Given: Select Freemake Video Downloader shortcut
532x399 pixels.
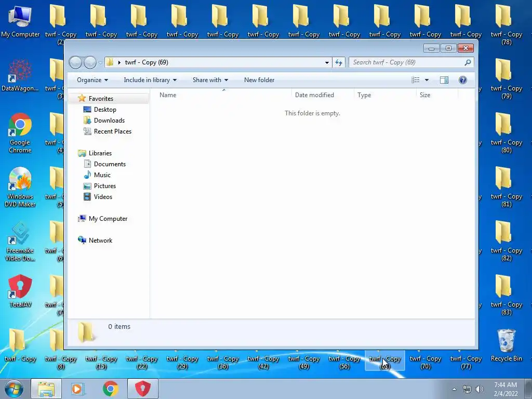Looking at the screenshot, I should point(20,241).
